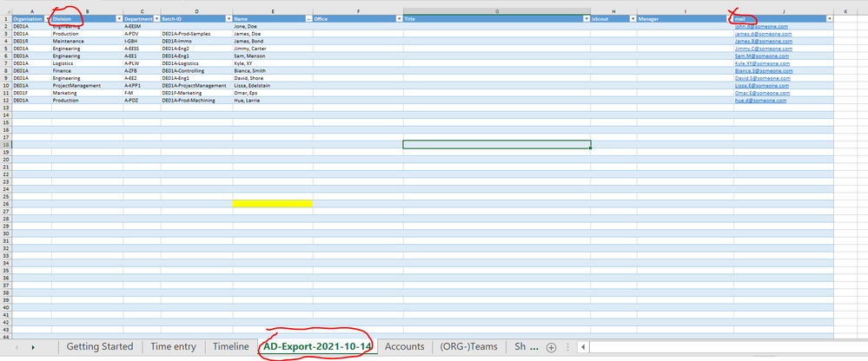
Task: Open the Title column filter dropdown
Action: 586,19
